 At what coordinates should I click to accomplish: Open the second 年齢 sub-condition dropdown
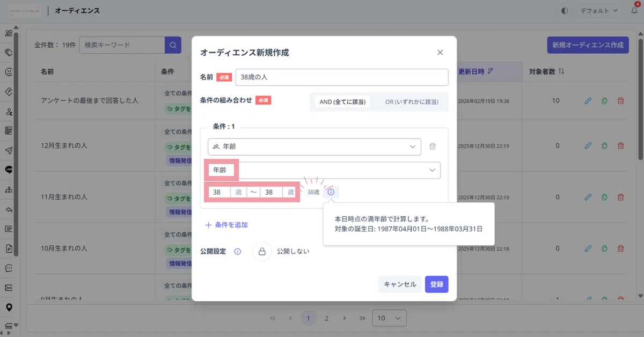(324, 170)
